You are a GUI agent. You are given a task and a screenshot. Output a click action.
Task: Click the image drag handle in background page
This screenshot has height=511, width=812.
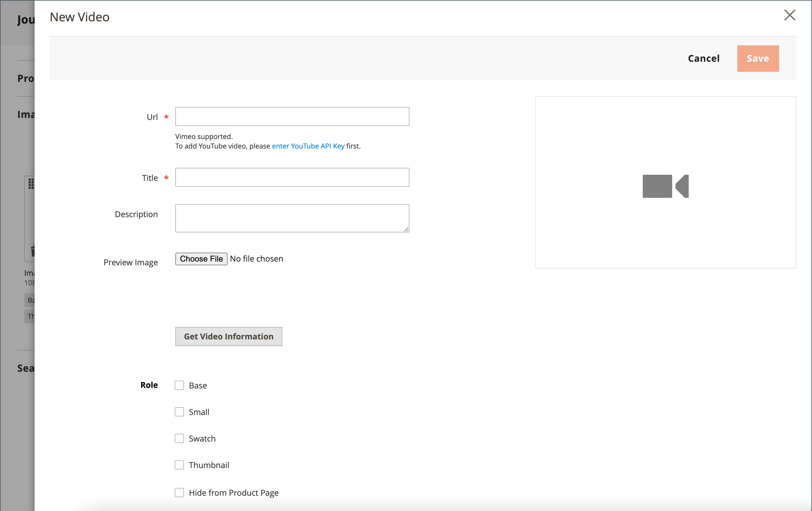(x=31, y=183)
